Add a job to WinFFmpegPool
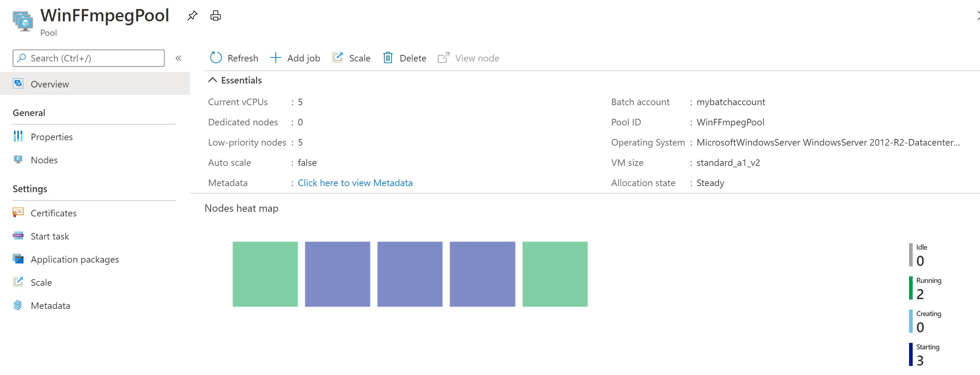 (295, 58)
